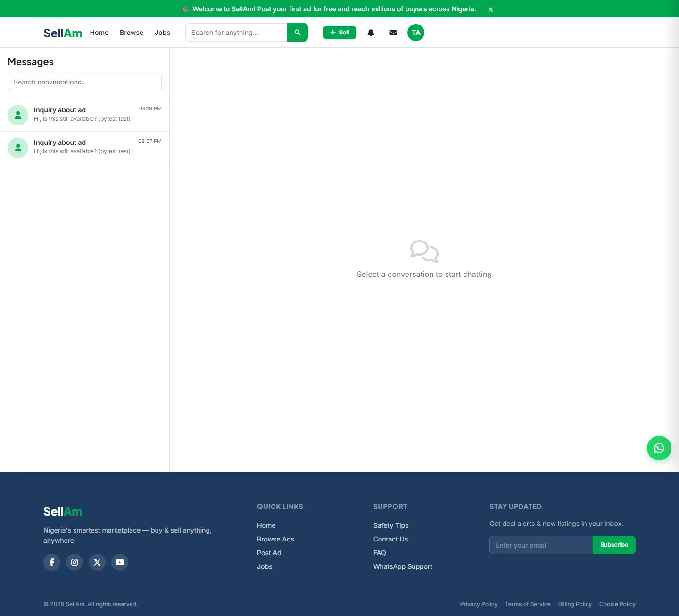
Task: Open Jobs in the top navigation
Action: 162,33
